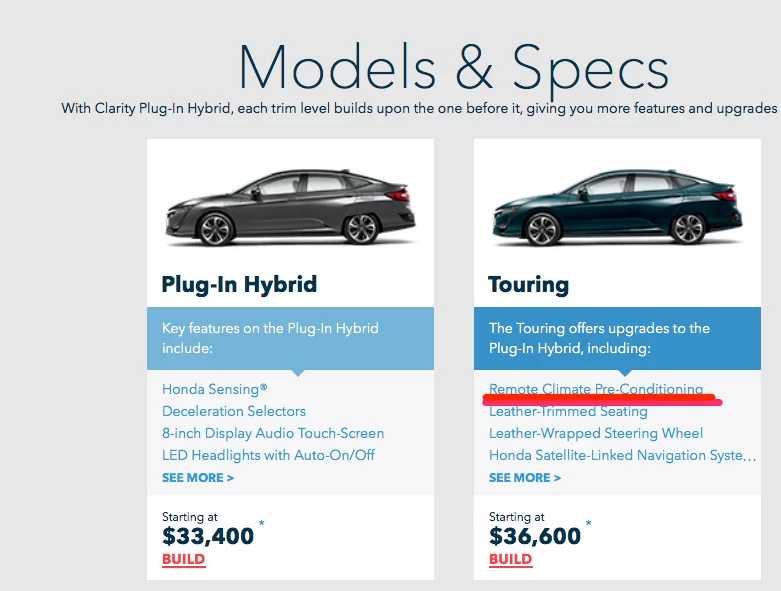Image resolution: width=781 pixels, height=591 pixels.
Task: Click the Models & Specs heading
Action: (453, 68)
